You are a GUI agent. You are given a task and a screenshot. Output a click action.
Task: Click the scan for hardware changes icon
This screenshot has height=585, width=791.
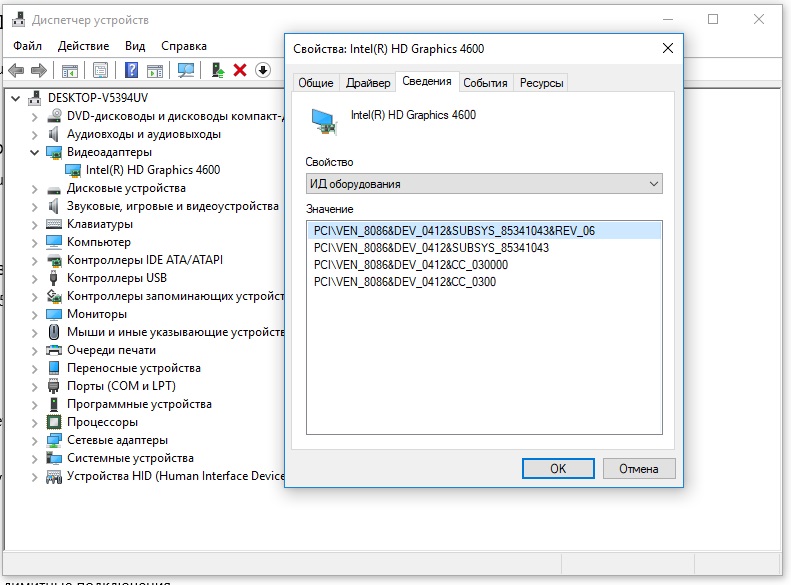click(x=186, y=70)
